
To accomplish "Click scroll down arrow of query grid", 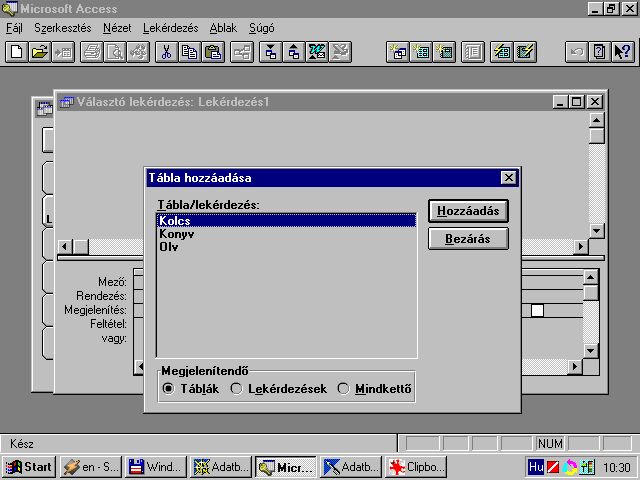I will tap(591, 350).
